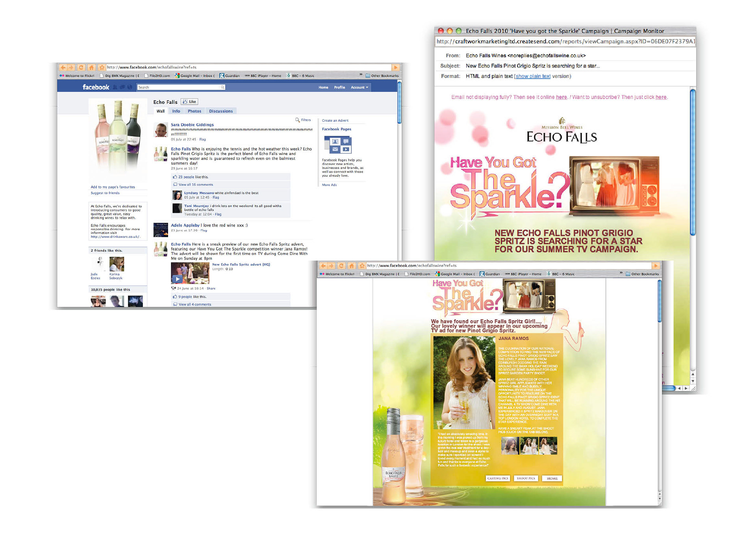The height and width of the screenshot is (535, 756).
Task: Open the Guardian bookmark in the wall window
Action: coord(230,76)
